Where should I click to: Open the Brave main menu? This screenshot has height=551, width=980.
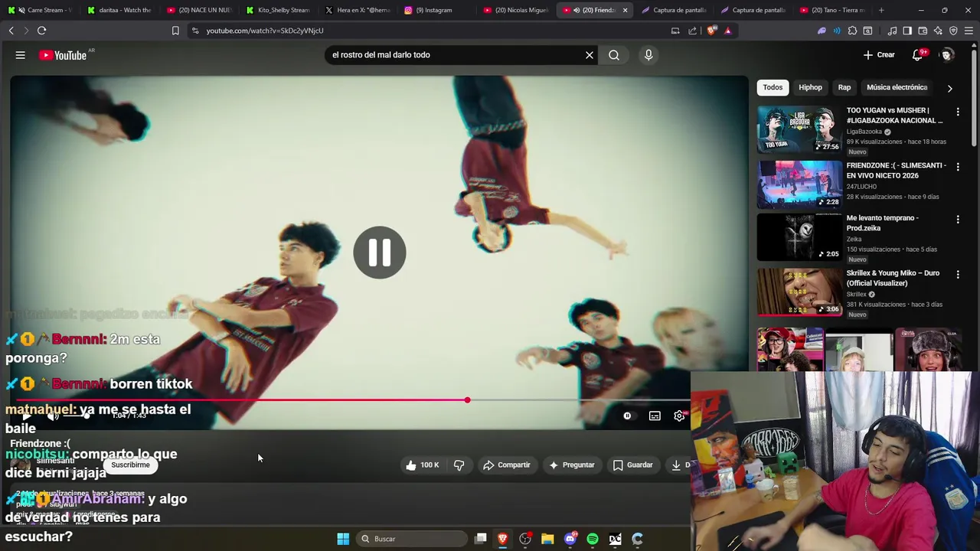pyautogui.click(x=969, y=31)
